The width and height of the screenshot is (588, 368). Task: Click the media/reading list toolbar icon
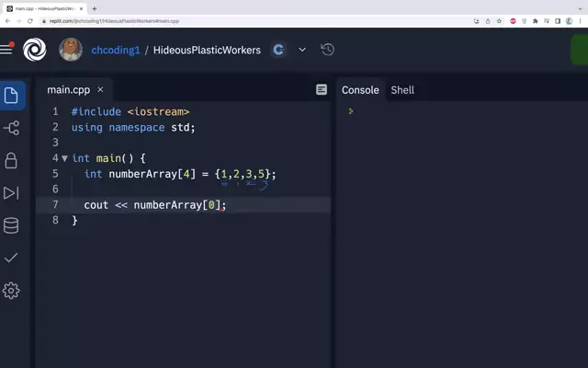click(547, 21)
